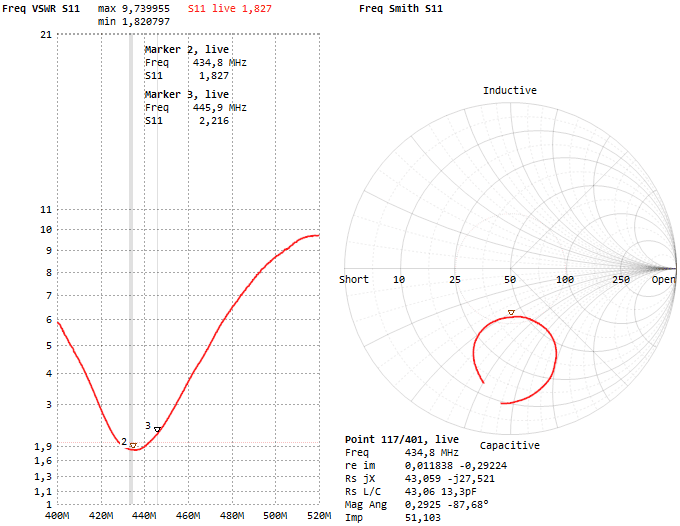Click the 'Rs jX' value '43,059 -j27,521'

coord(450,478)
